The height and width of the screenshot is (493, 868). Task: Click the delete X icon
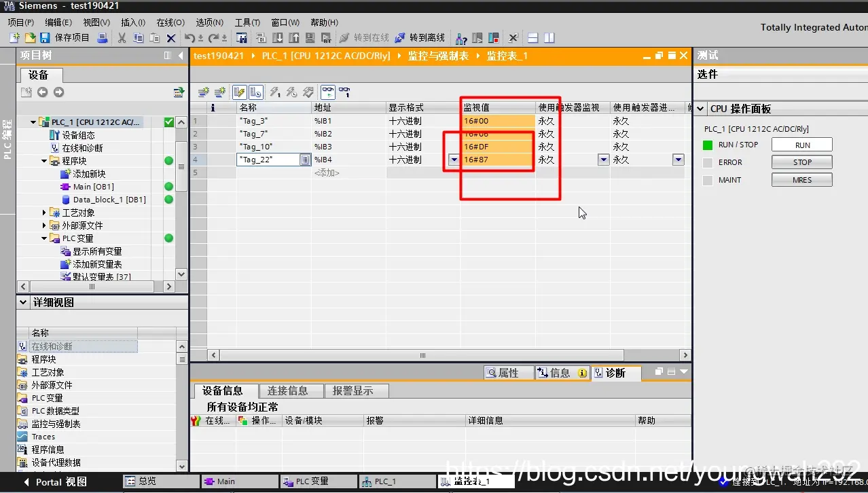coord(171,38)
